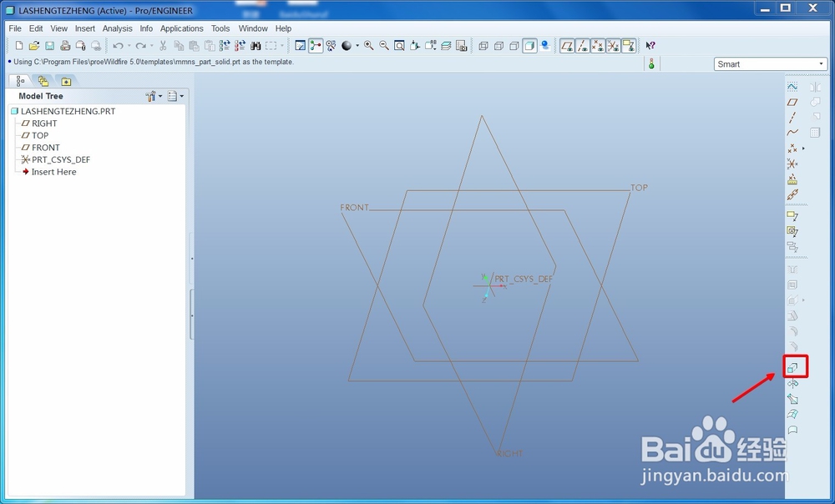Expand the datum point tool flyout arrow

(803, 149)
